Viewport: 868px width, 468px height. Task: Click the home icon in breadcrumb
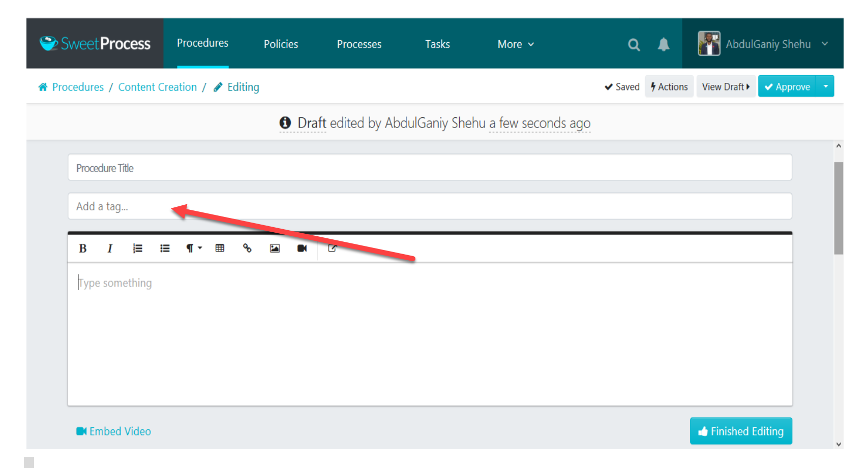click(x=43, y=87)
